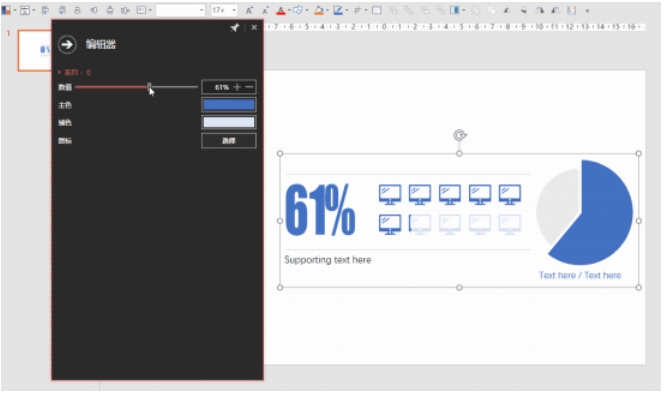
Task: Click the shapes insert icon
Action: click(x=298, y=10)
